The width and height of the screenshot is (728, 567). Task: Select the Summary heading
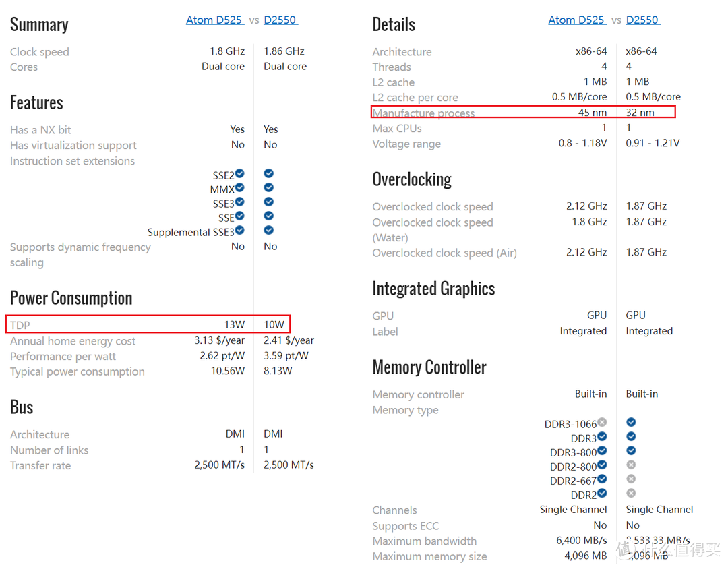point(40,25)
